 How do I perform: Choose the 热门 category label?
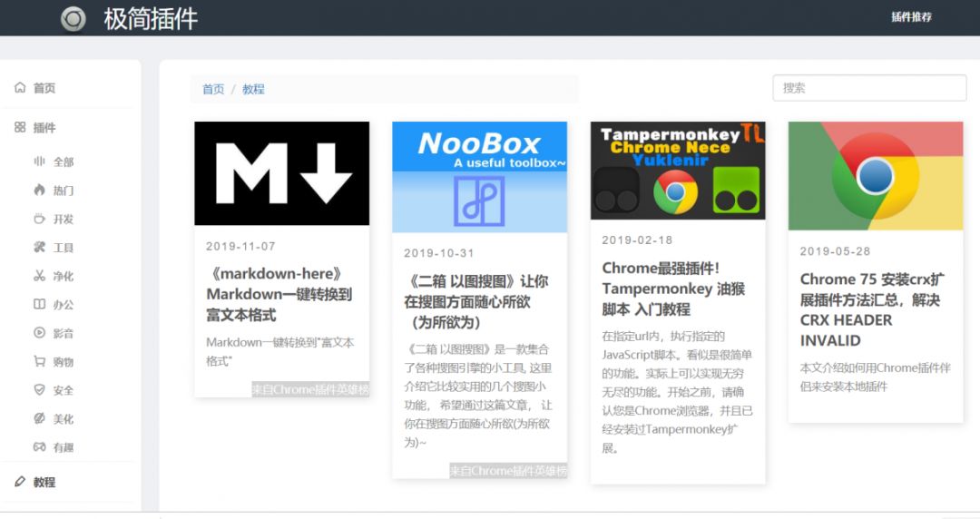click(64, 191)
